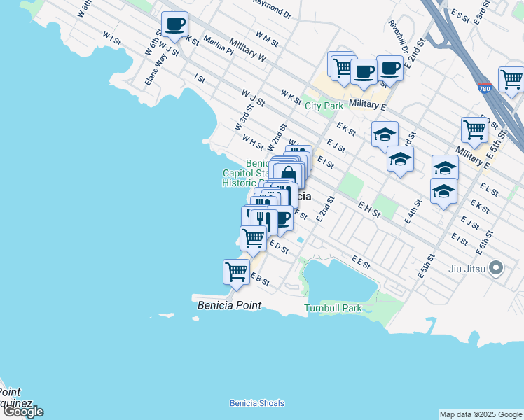
Task: Open the Google logo link
Action: pos(22,412)
